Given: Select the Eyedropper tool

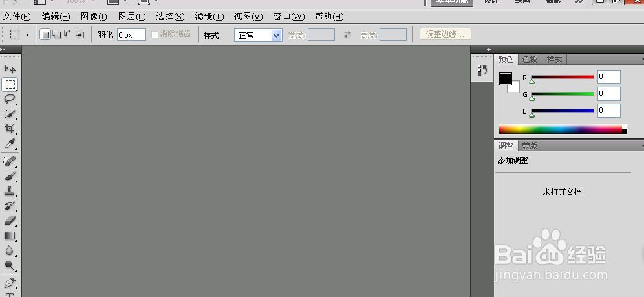Looking at the screenshot, I should point(10,144).
